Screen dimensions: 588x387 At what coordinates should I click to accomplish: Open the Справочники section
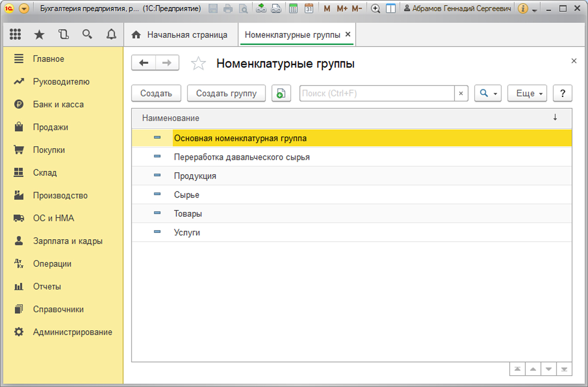click(58, 310)
